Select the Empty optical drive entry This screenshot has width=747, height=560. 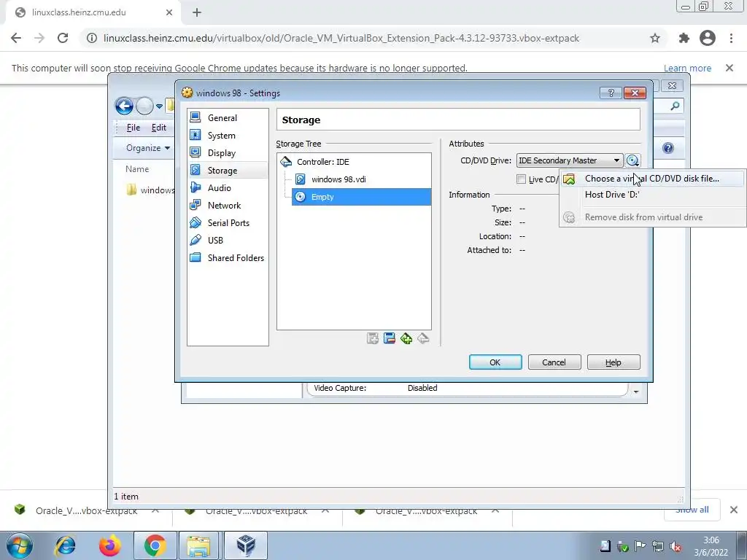pos(361,197)
